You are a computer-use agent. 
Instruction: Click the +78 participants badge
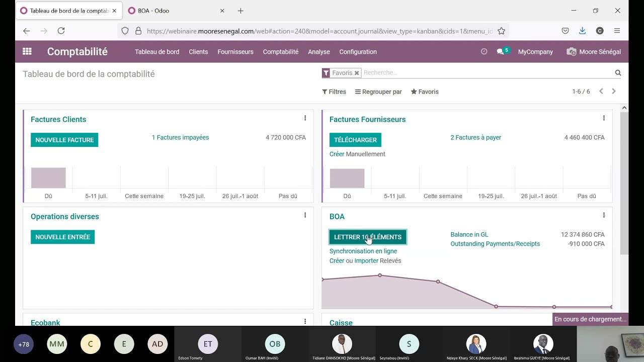[24, 344]
